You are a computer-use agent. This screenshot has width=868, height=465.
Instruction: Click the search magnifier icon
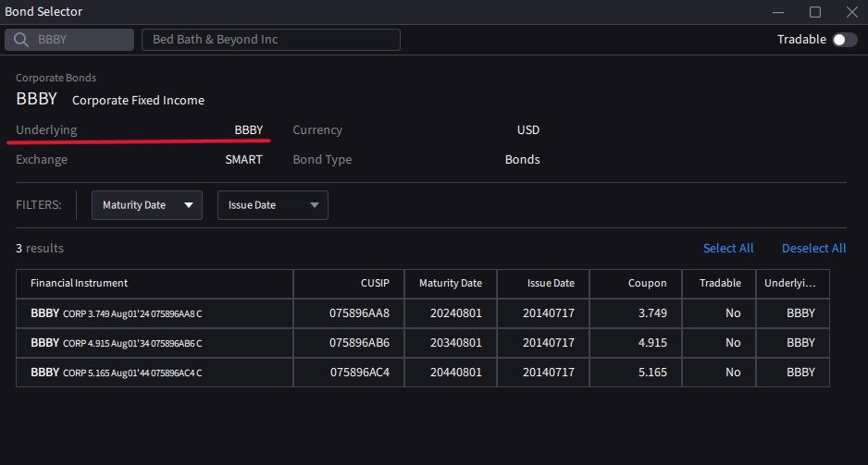pyautogui.click(x=21, y=40)
